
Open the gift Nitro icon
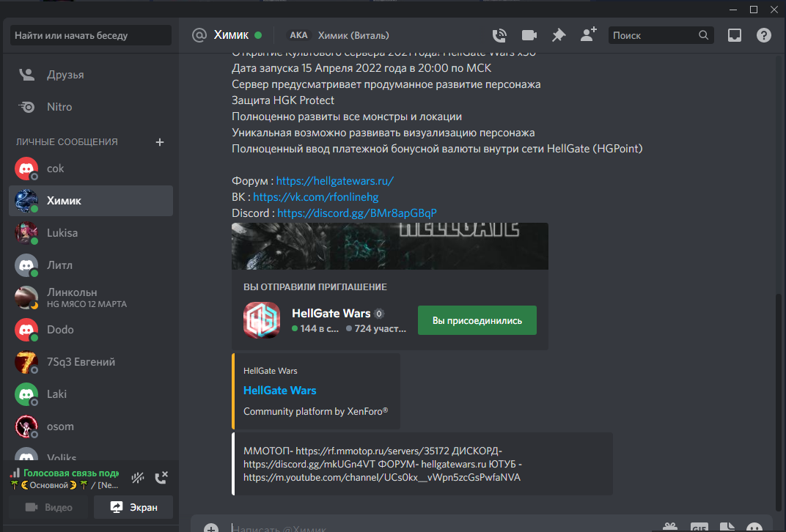pyautogui.click(x=670, y=528)
